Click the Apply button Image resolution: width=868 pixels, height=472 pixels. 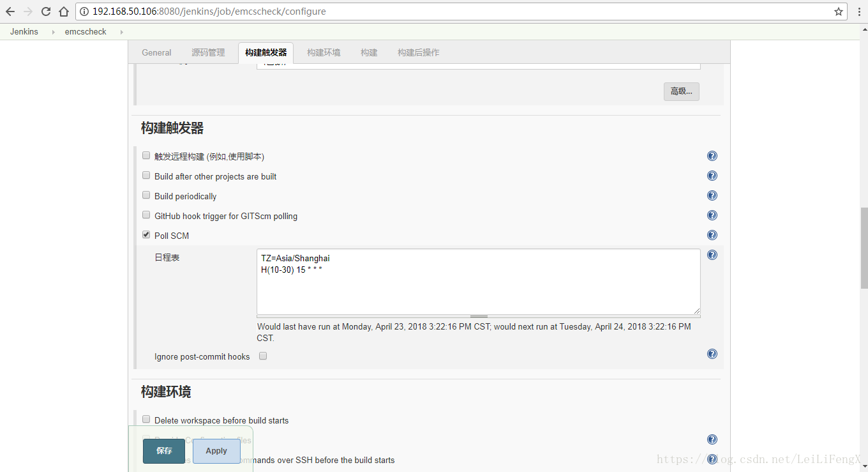(x=216, y=451)
